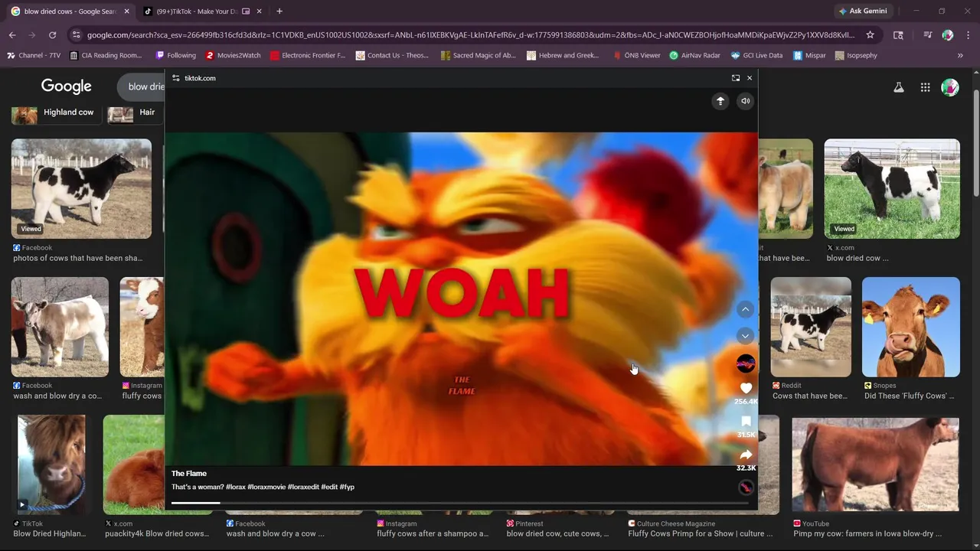Close the Google Search browser tab
980x551 pixels.
[x=126, y=11]
